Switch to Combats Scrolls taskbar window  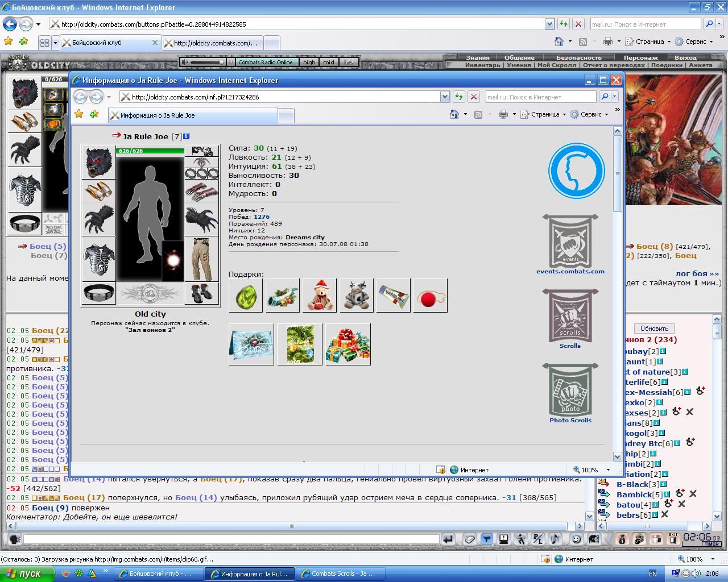click(x=341, y=573)
